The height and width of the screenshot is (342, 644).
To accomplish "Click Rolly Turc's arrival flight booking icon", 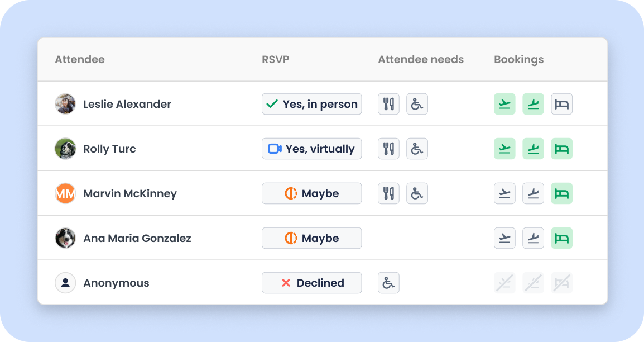I will click(533, 149).
